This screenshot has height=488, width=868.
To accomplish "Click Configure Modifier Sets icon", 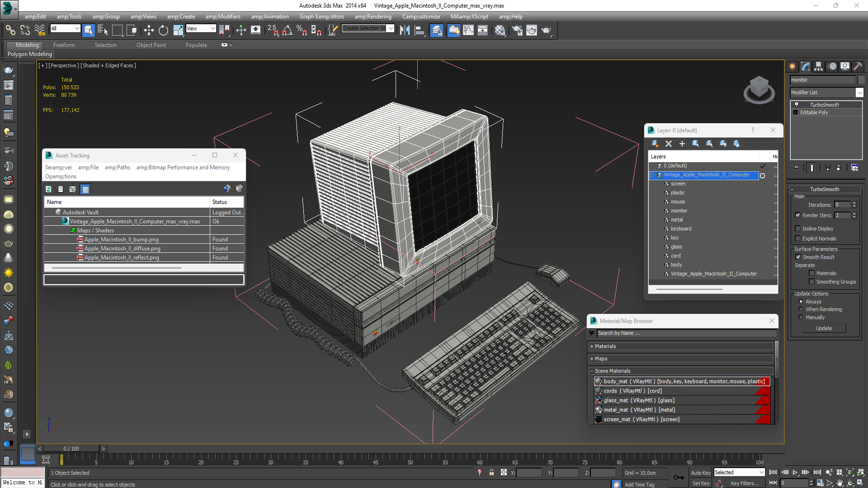I will click(x=854, y=168).
